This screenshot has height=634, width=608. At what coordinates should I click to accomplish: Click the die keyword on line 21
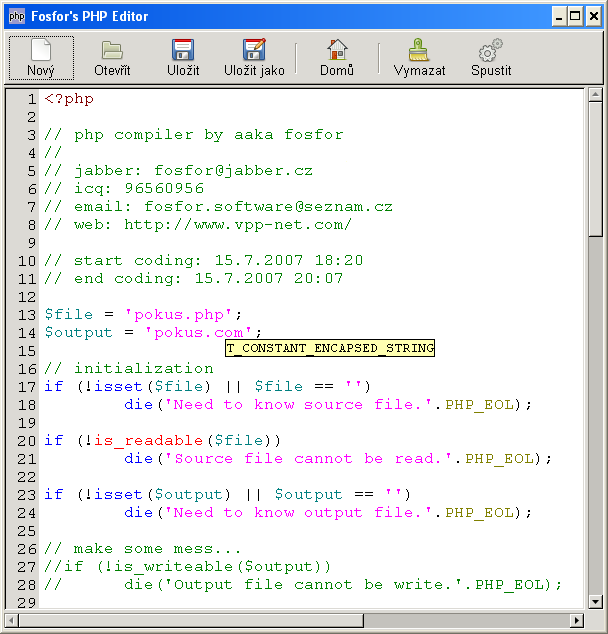click(139, 459)
